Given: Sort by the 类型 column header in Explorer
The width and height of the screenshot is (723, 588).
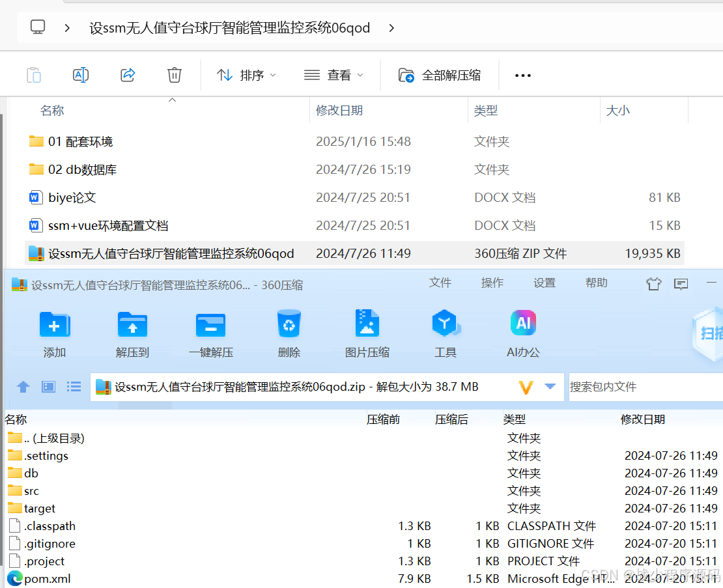Looking at the screenshot, I should click(x=485, y=111).
